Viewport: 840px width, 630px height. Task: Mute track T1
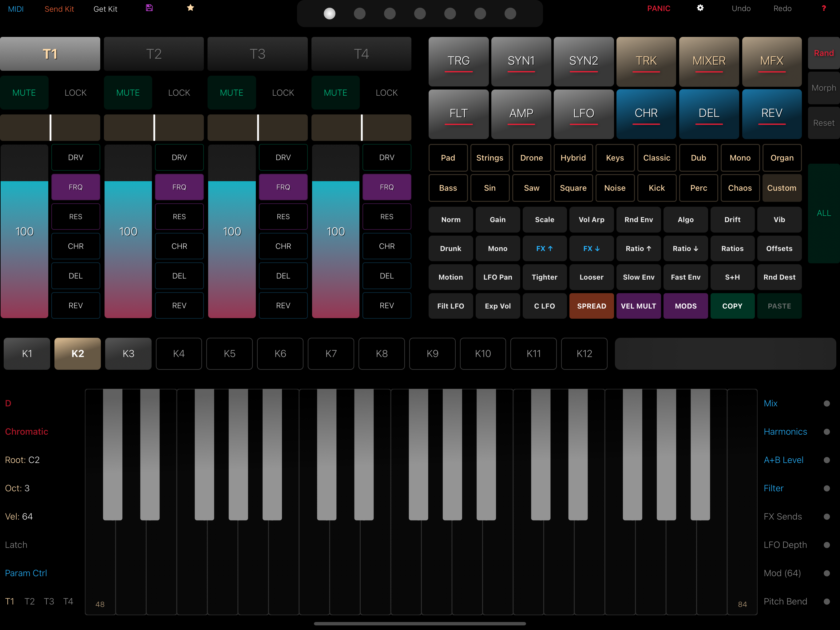[24, 93]
